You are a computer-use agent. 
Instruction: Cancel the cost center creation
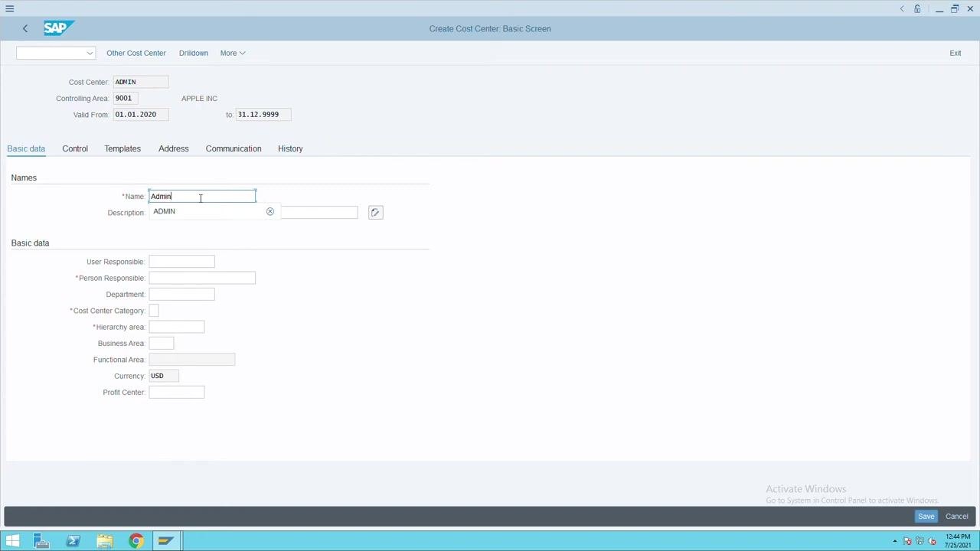tap(957, 517)
